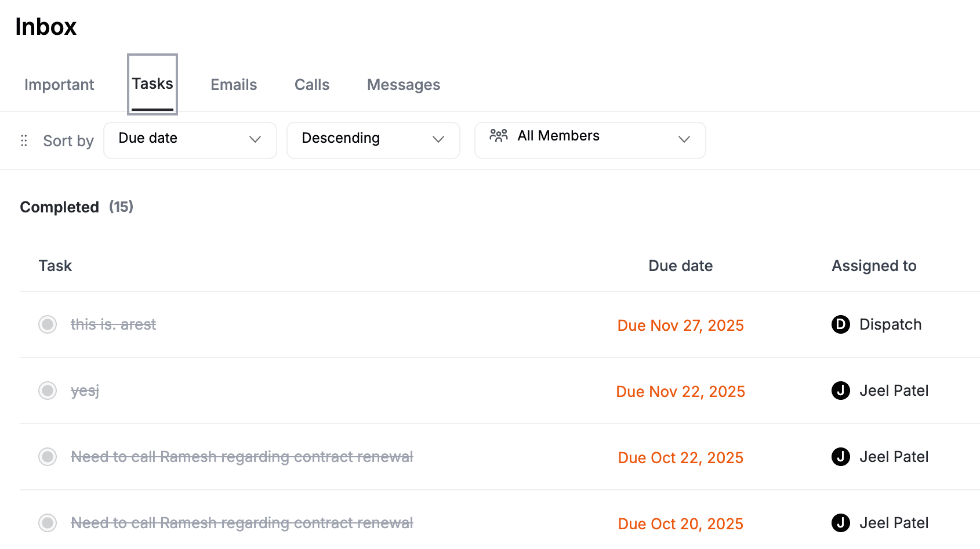Click the 'Due Nov 27, 2025' date

(x=681, y=326)
